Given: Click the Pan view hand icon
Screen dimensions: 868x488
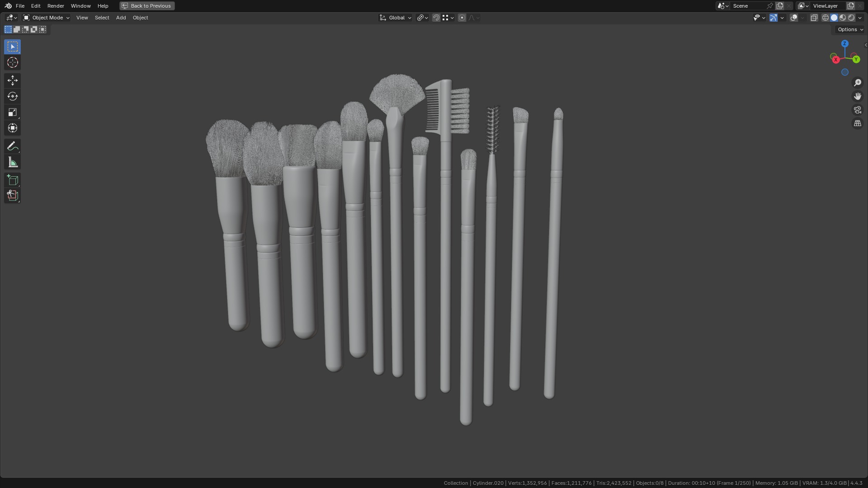Looking at the screenshot, I should tap(857, 96).
